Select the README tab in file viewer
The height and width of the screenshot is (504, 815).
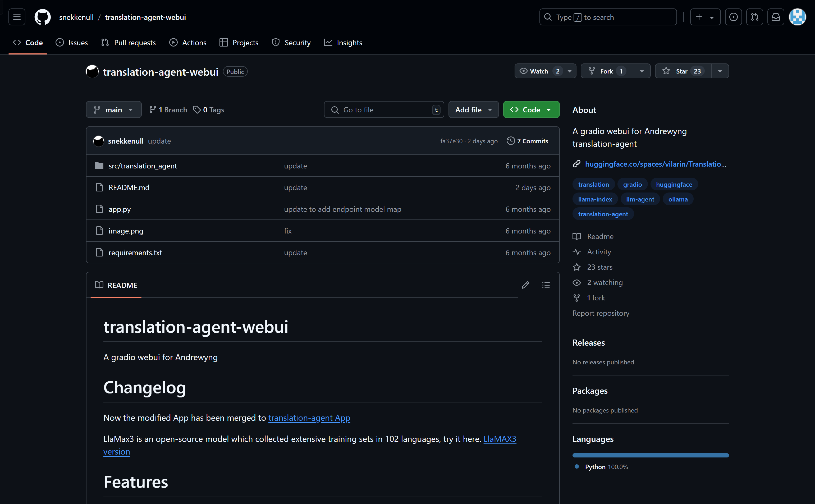click(x=116, y=285)
